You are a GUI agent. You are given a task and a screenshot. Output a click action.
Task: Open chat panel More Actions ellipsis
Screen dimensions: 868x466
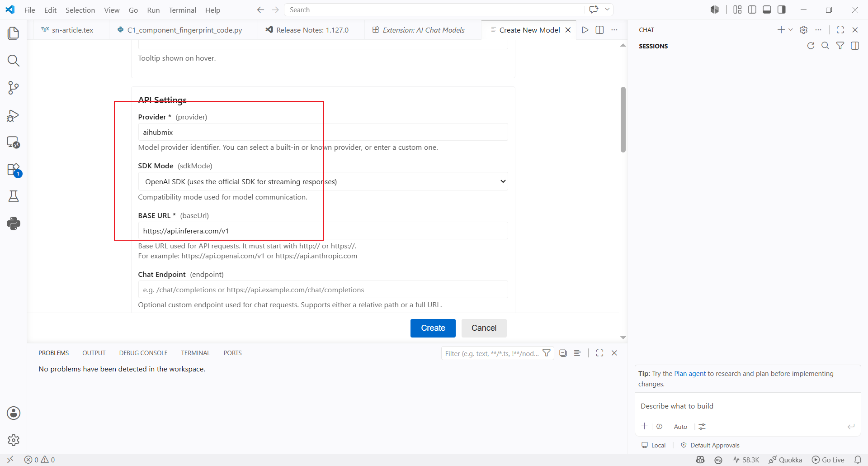pyautogui.click(x=818, y=30)
